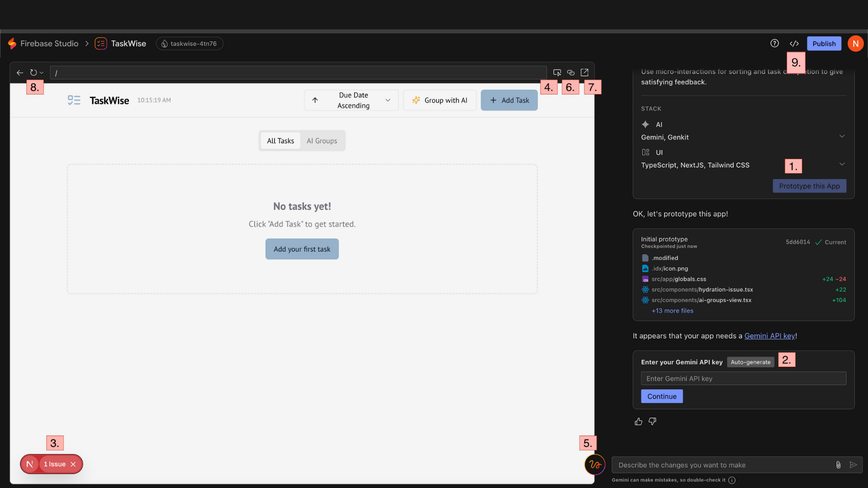Click the UI layout stack icon

(x=646, y=152)
